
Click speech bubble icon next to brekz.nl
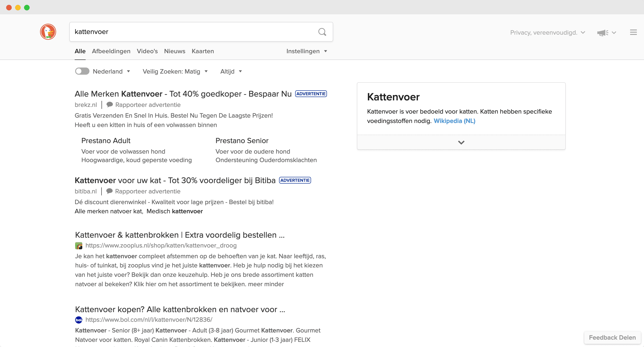click(110, 104)
